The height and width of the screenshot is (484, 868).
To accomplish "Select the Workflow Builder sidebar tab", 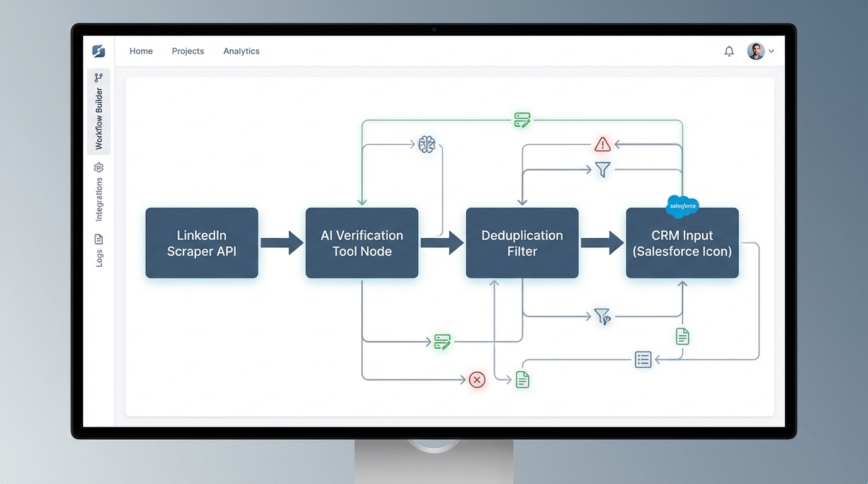I will tap(98, 112).
